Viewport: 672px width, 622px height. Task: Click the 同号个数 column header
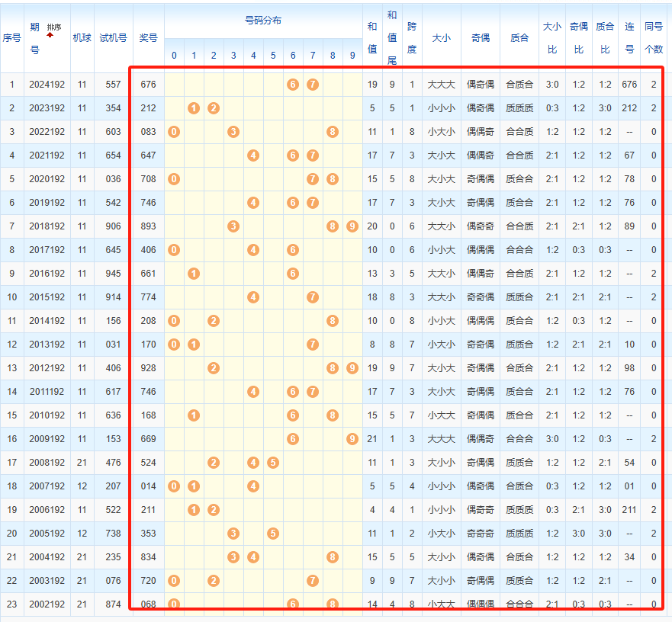click(x=654, y=37)
